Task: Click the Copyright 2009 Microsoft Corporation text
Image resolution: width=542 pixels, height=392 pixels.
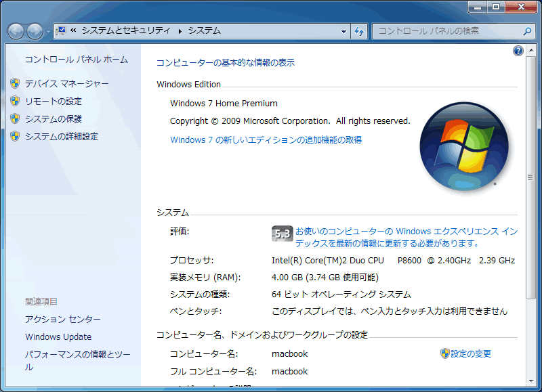Action: 290,121
